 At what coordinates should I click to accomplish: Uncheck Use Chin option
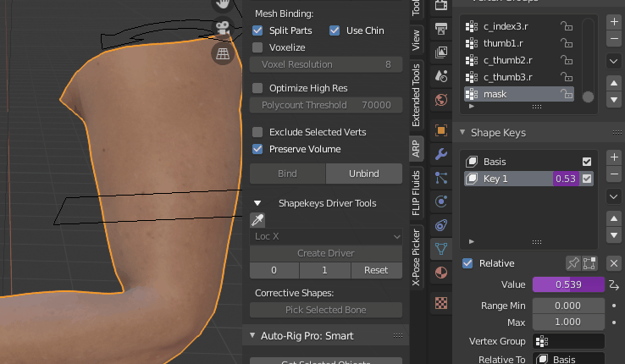pos(335,30)
